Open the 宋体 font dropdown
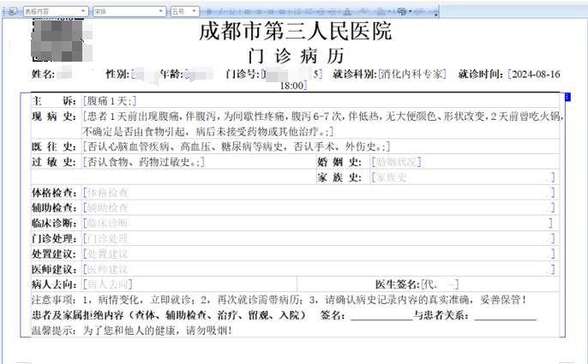Image resolution: width=588 pixels, height=364 pixels. [x=161, y=12]
